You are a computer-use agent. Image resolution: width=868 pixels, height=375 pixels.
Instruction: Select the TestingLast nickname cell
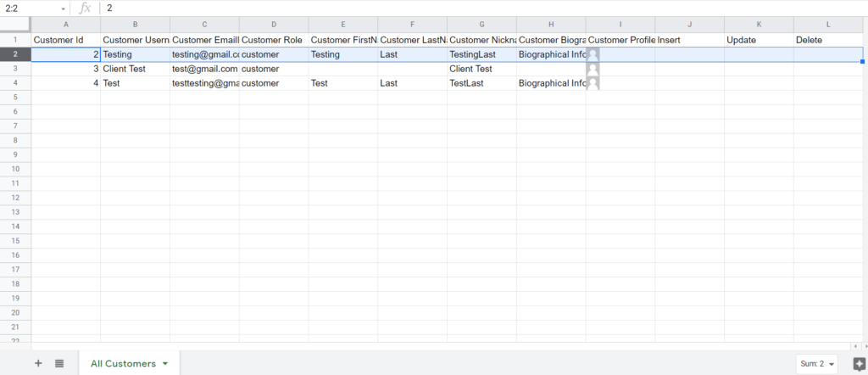(x=481, y=54)
